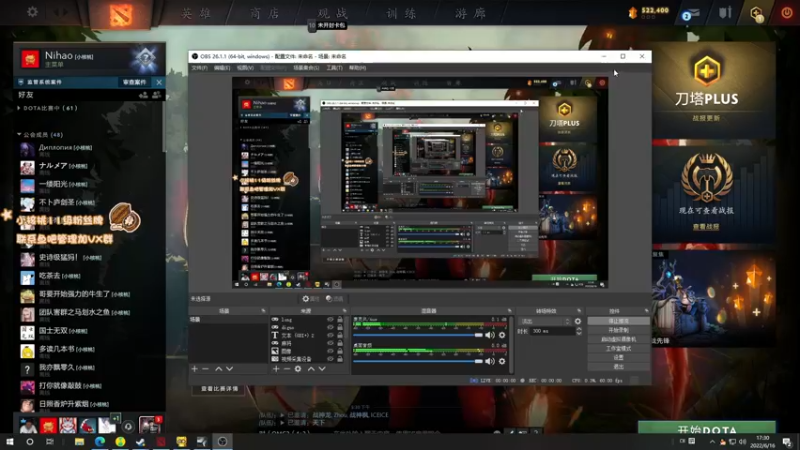Click the 审查案件 button
This screenshot has height=450, width=800.
(135, 82)
